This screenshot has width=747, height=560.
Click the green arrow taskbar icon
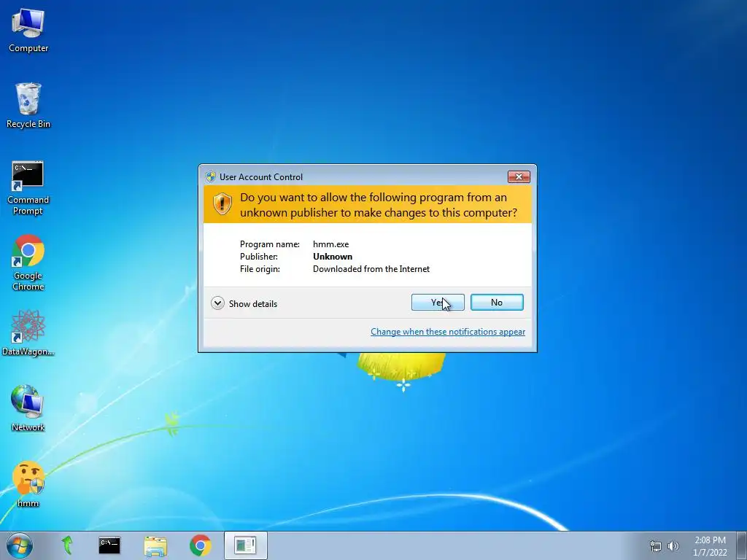[67, 545]
